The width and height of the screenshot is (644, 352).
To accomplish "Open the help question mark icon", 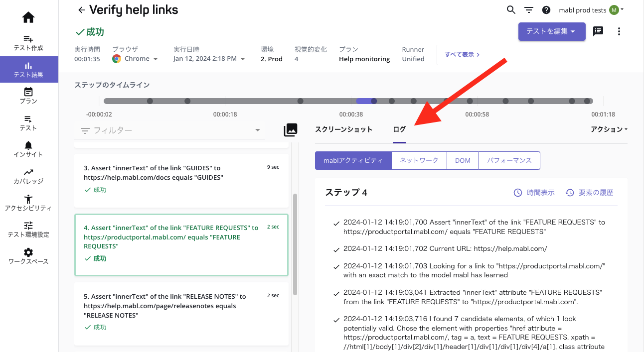I will pos(546,10).
